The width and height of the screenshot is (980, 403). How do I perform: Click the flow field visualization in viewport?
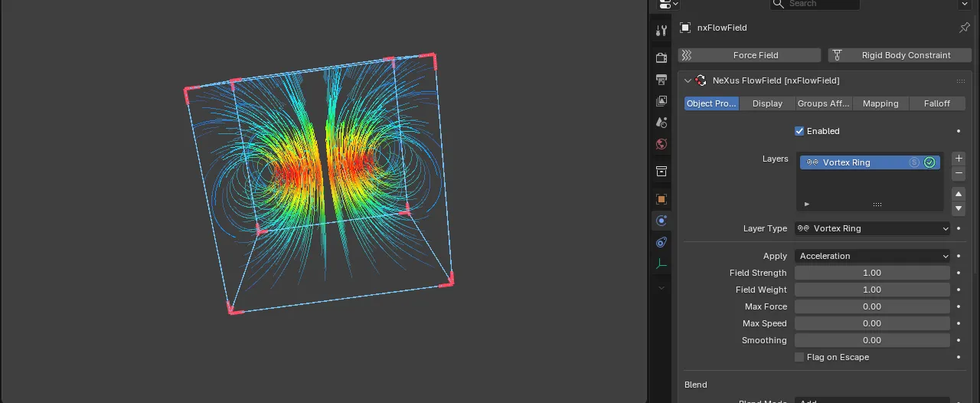coord(320,184)
